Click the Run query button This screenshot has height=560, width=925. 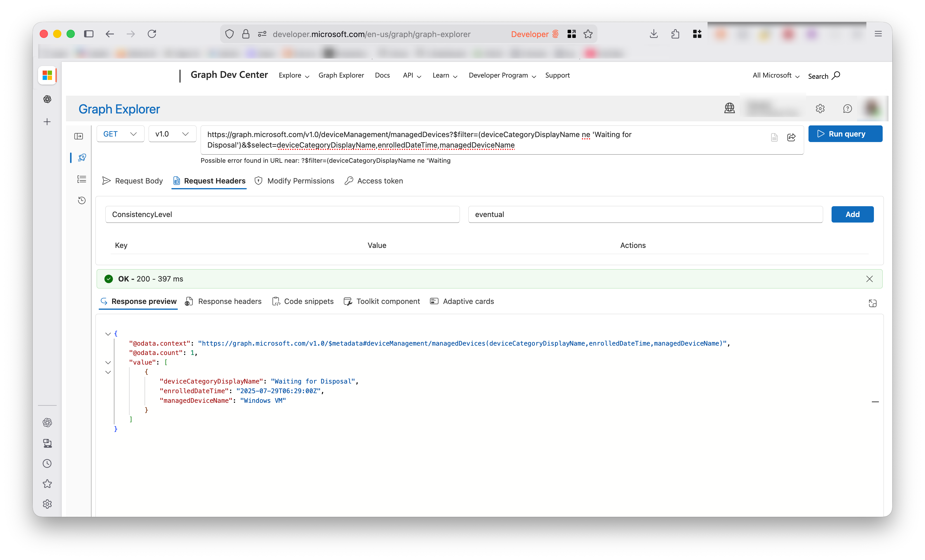point(845,134)
